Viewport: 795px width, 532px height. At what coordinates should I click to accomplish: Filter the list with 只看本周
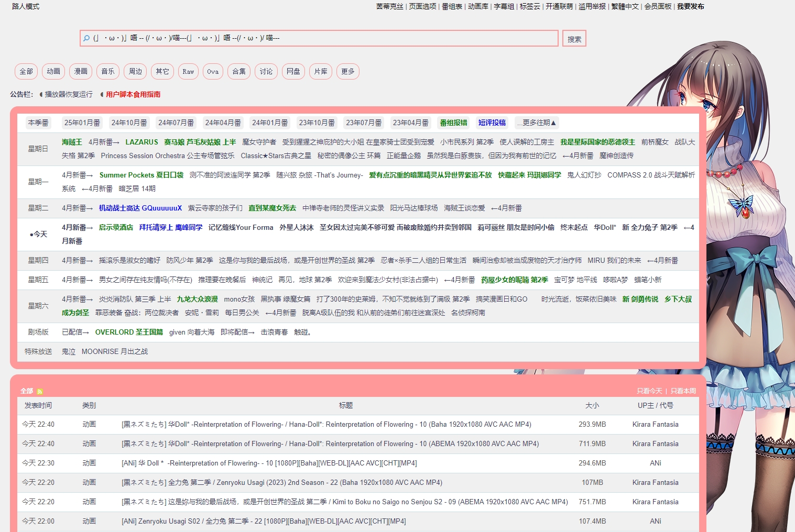click(x=683, y=391)
